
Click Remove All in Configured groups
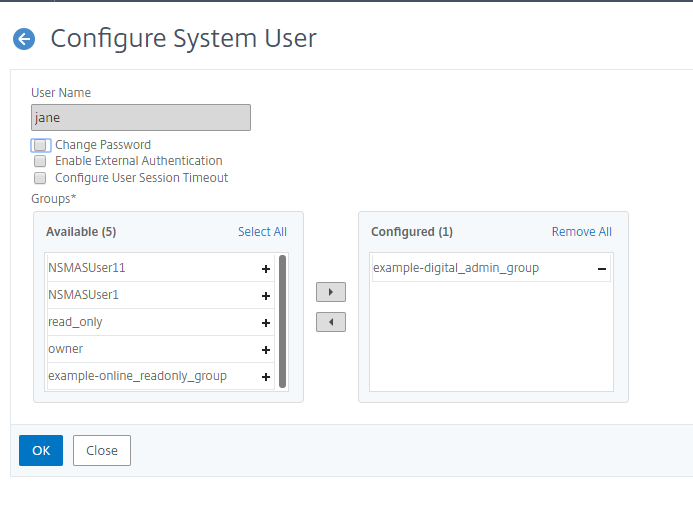point(581,232)
